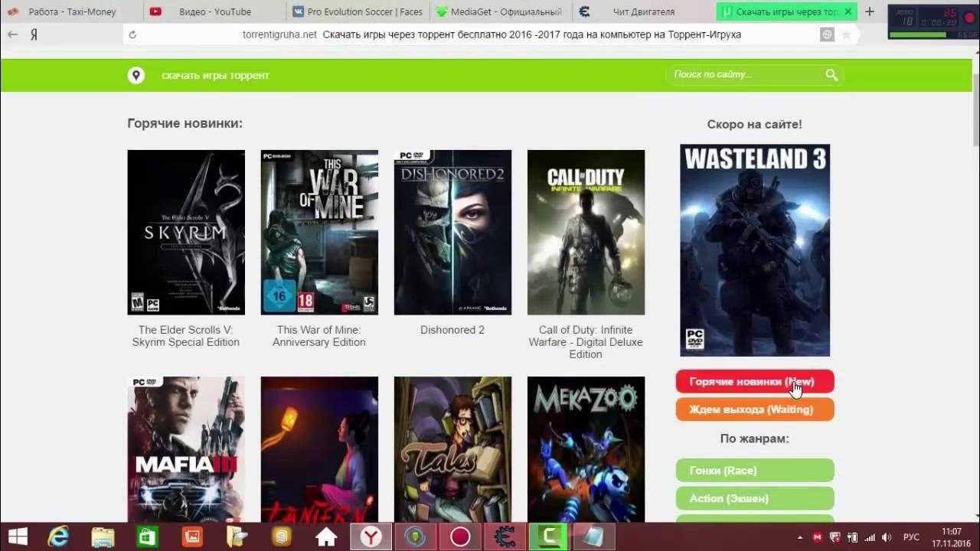Show hidden tray icons arrow
The image size is (980, 551).
801,537
